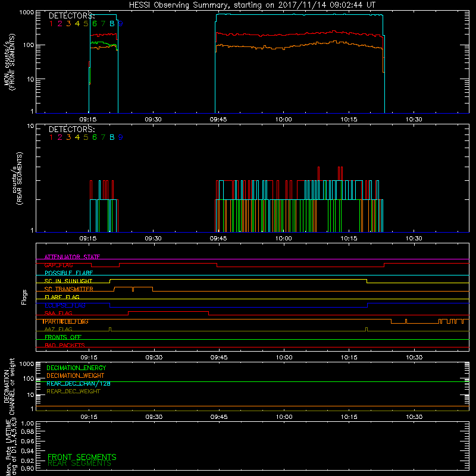
Task: Click the FRONTS_OFF flag label
Action: (63, 337)
